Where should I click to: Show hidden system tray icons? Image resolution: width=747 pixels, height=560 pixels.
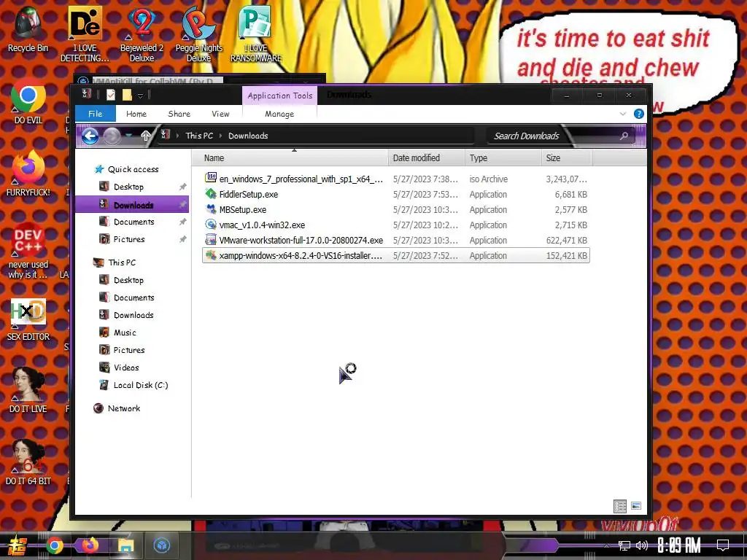[606, 545]
